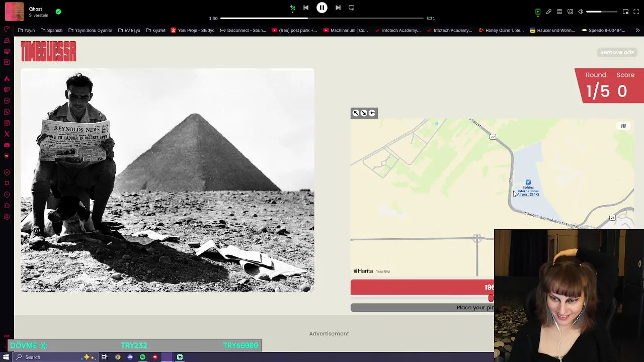Open the sidebar player icon
This screenshot has width=644, height=362.
(x=7, y=172)
